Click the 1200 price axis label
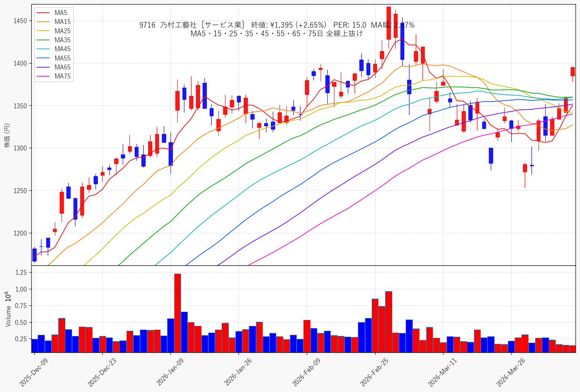 (x=21, y=233)
